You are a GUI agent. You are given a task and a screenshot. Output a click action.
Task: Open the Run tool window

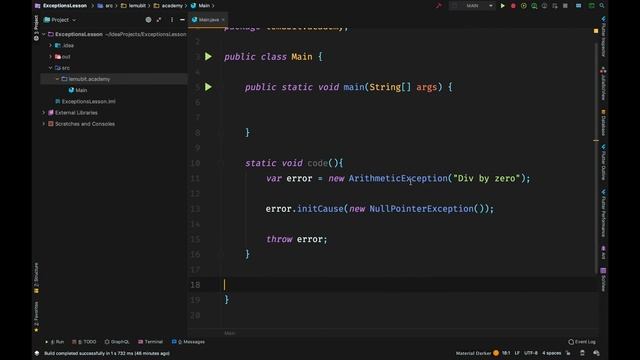(x=55, y=342)
